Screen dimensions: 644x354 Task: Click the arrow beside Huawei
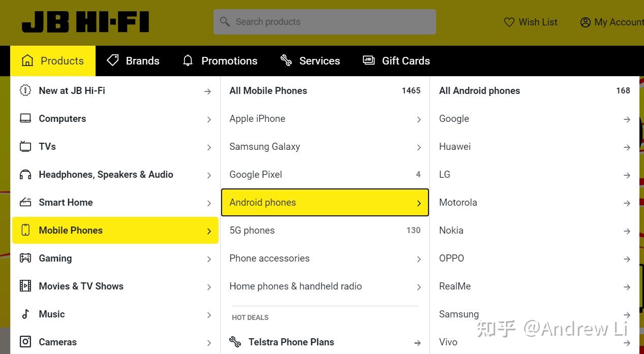click(x=627, y=147)
